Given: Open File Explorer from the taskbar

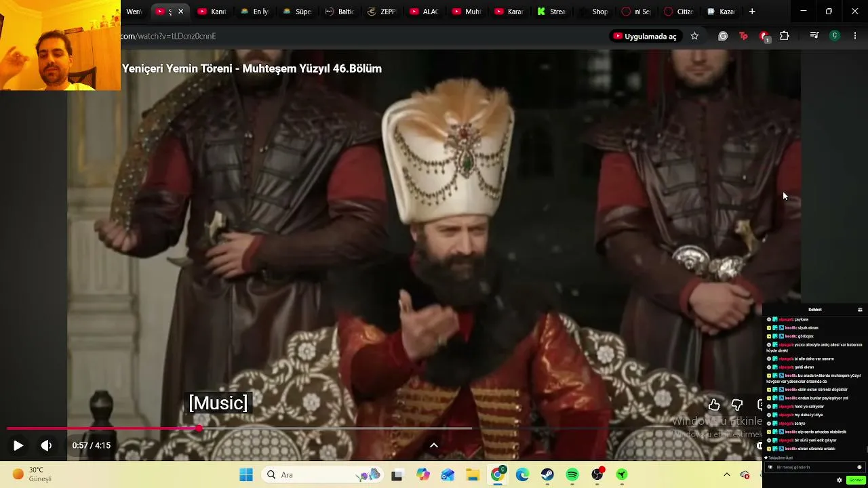Looking at the screenshot, I should 473,474.
